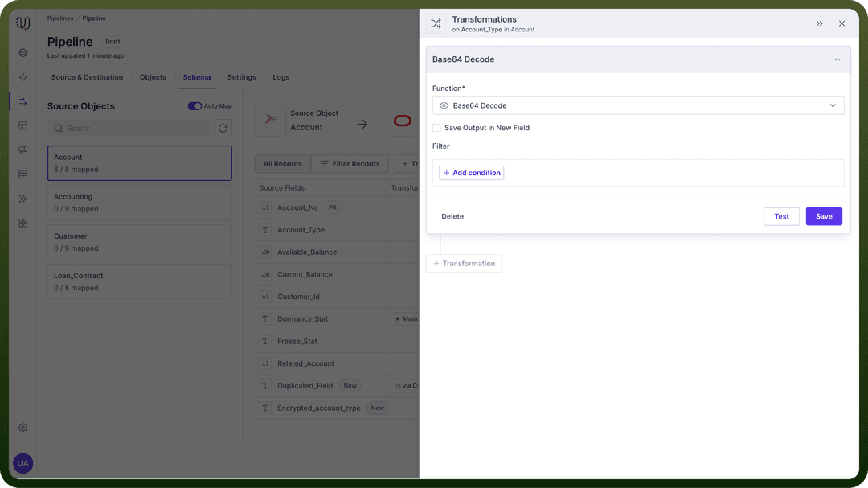Screen dimensions: 868x488
Task: Select the Loan_Contract source object
Action: [140, 281]
